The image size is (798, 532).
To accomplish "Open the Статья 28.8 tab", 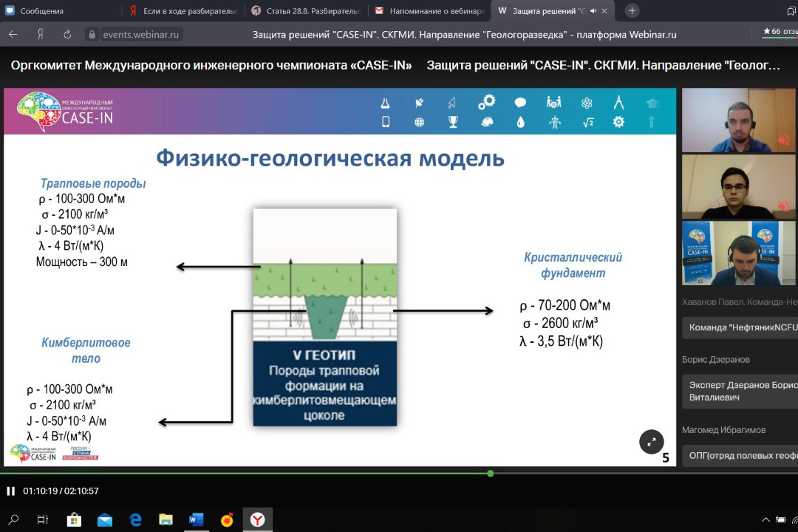I will 307,10.
